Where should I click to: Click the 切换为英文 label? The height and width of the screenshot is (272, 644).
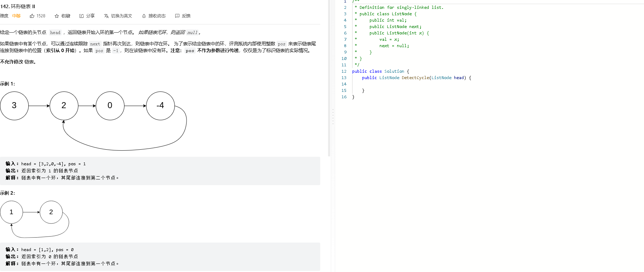122,16
